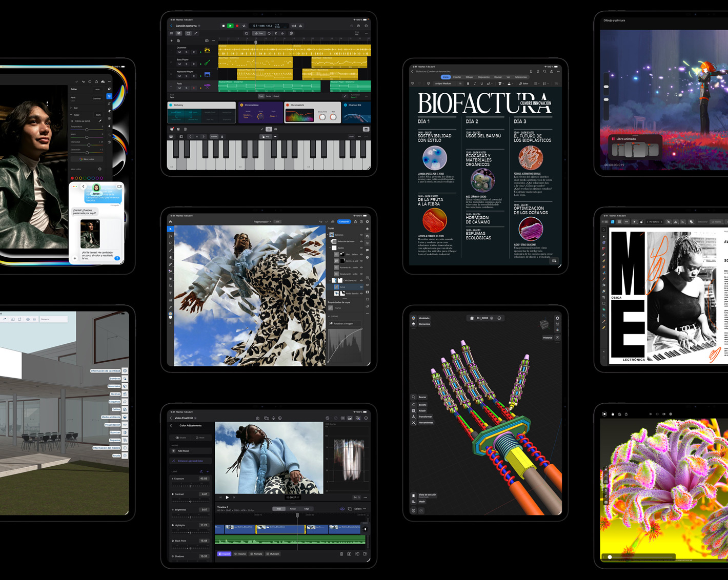Open the settings gear in Photoshop's top bar
This screenshot has height=580, width=728.
point(367,222)
